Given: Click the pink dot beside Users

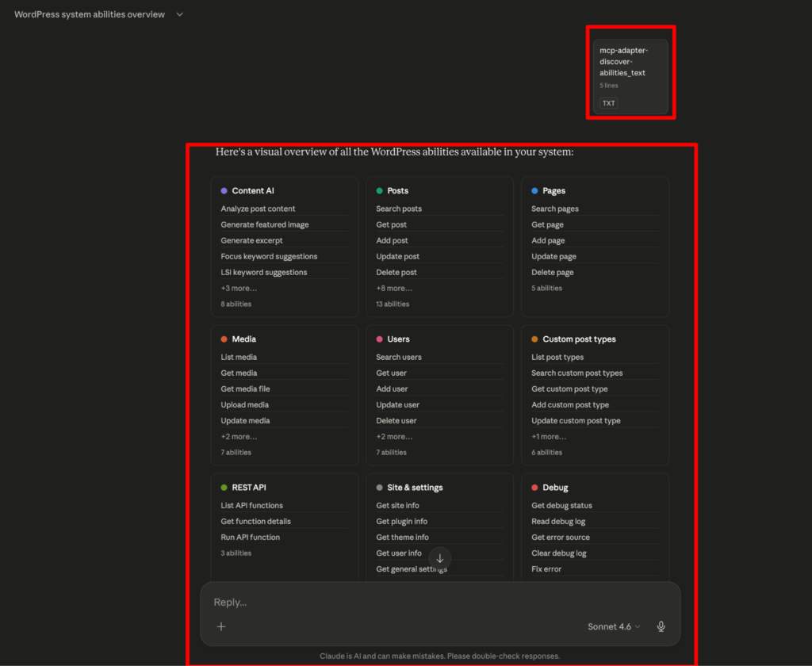Looking at the screenshot, I should pyautogui.click(x=380, y=339).
